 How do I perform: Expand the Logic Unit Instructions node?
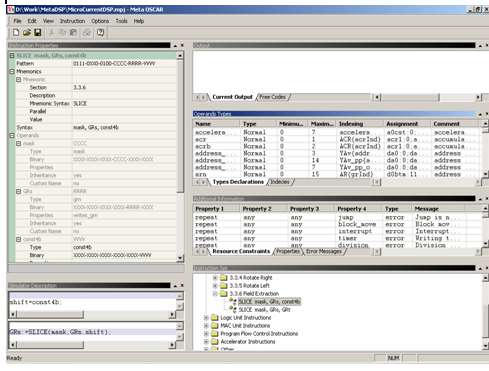pos(206,318)
